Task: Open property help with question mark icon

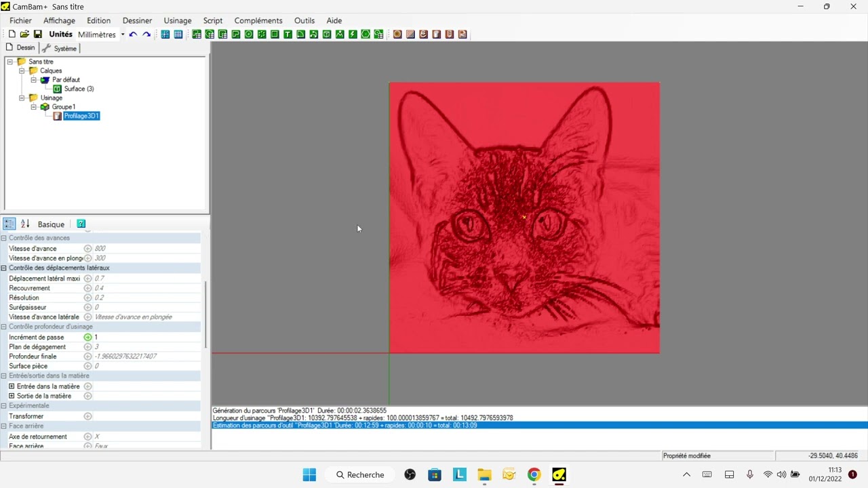Action: click(x=81, y=224)
